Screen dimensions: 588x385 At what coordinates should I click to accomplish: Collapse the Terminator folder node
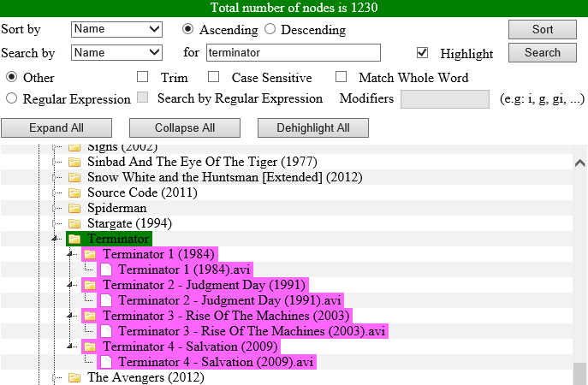(x=55, y=239)
